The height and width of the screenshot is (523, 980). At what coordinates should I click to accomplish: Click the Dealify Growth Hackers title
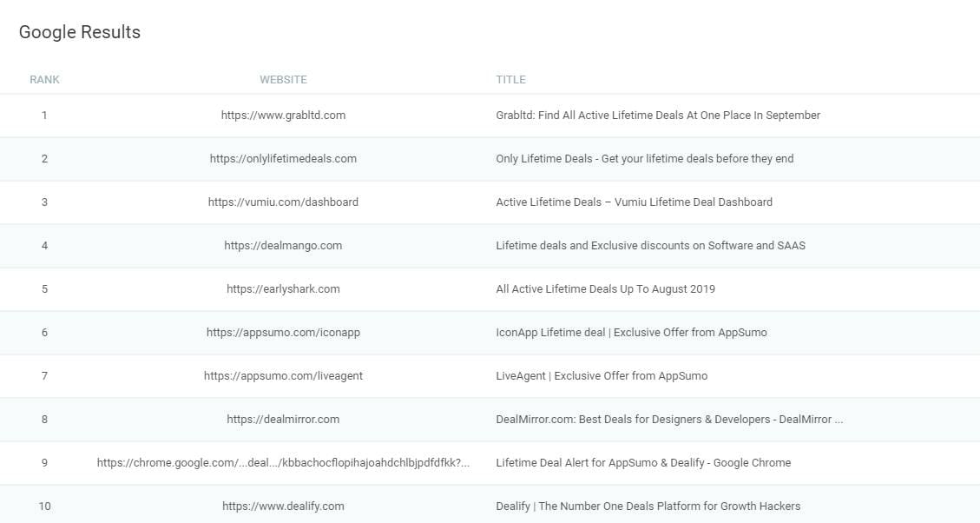648,506
